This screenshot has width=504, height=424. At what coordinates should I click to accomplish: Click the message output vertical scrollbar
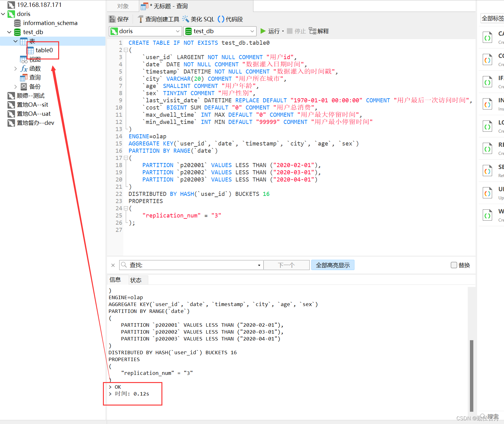[471, 375]
